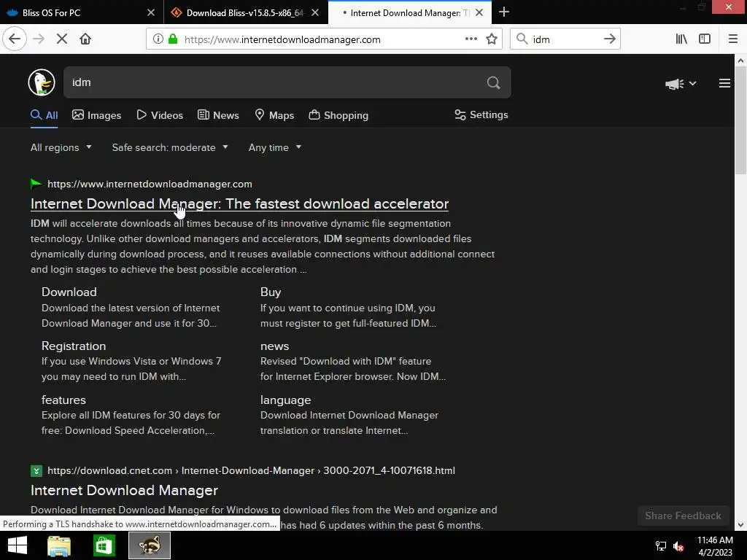Switch to News search tab
The image size is (747, 560).
tap(218, 115)
